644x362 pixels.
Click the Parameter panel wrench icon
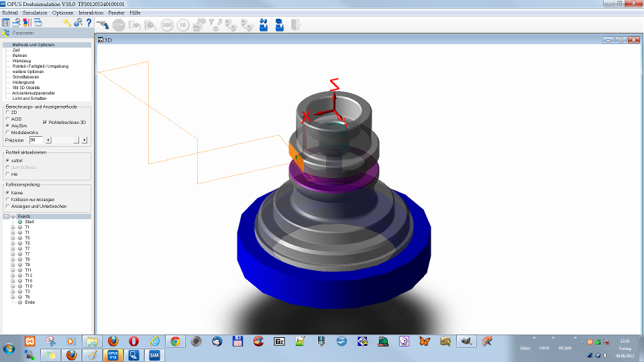tap(6, 34)
